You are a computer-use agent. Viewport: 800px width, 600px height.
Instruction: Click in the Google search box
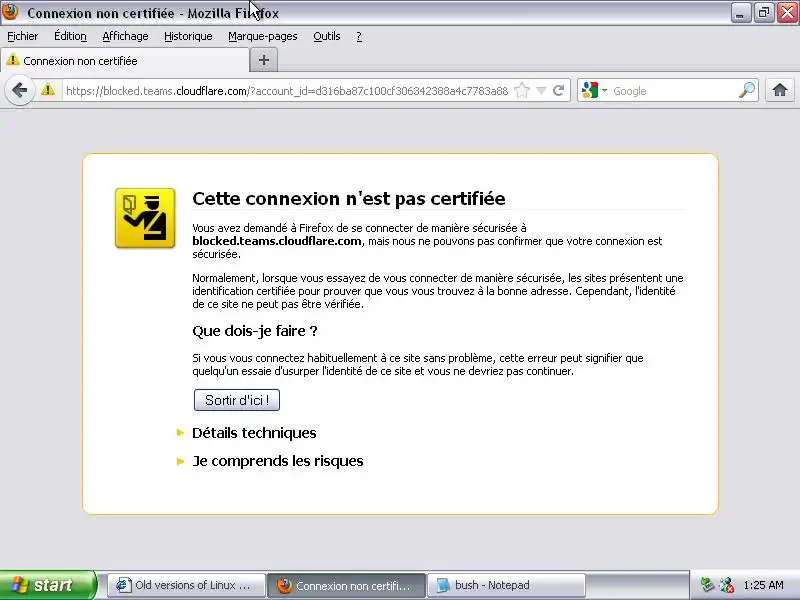tap(673, 91)
